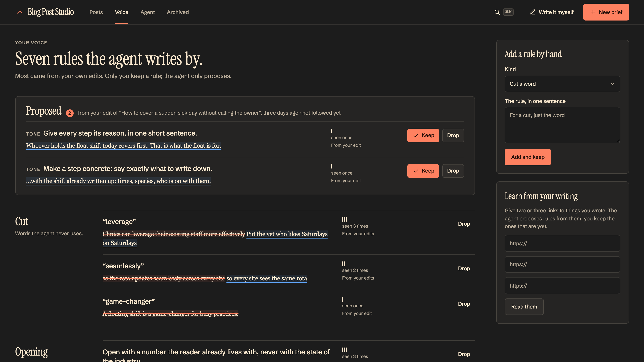Click the two tally marks beside "seamlessly"
Image resolution: width=644 pixels, height=362 pixels.
click(x=344, y=264)
